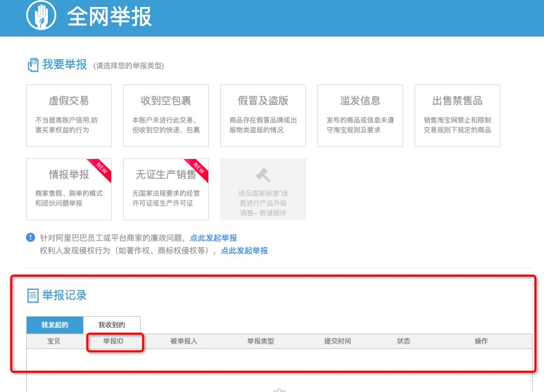Click the gavel icon in the gray card
This screenshot has height=392, width=544.
[263, 175]
